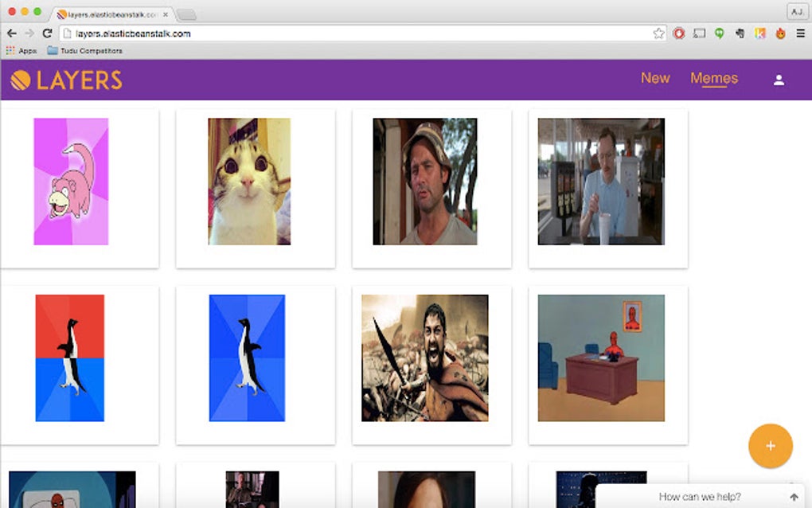Click the screenshot capture extension icon
The height and width of the screenshot is (508, 812).
tap(699, 33)
